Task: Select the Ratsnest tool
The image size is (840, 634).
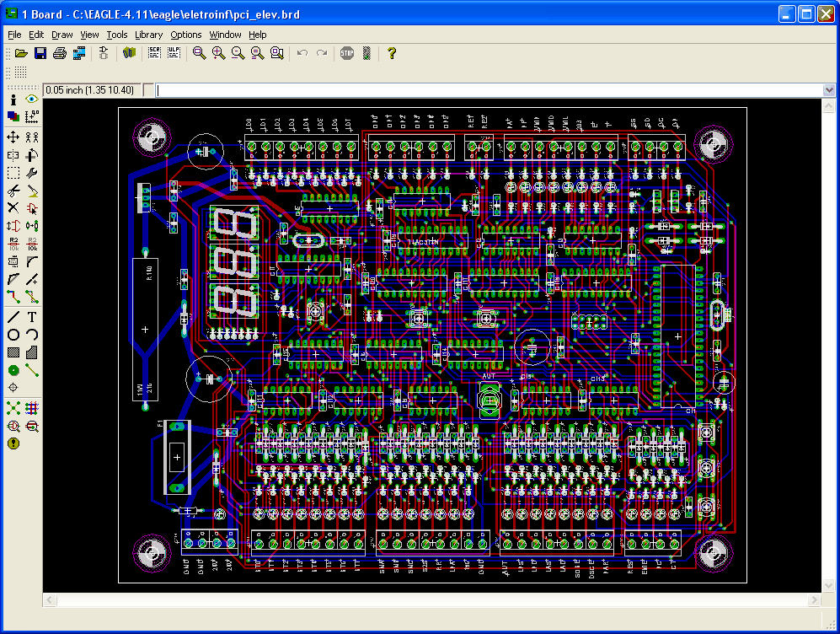Action: click(13, 408)
